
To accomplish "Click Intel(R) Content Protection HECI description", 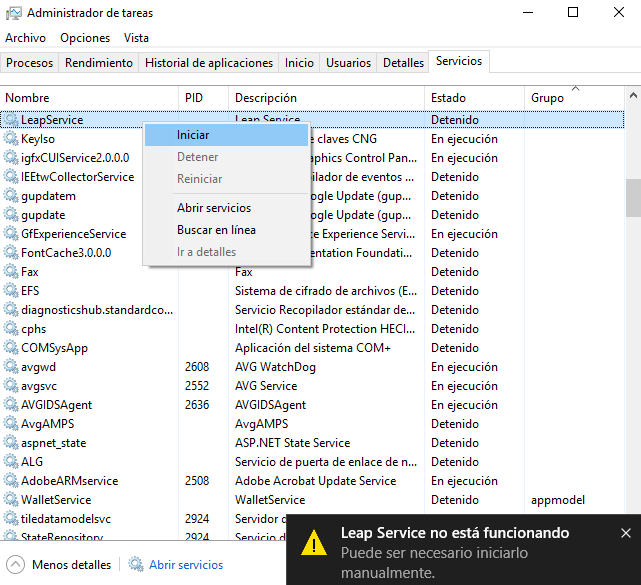I will tap(325, 329).
